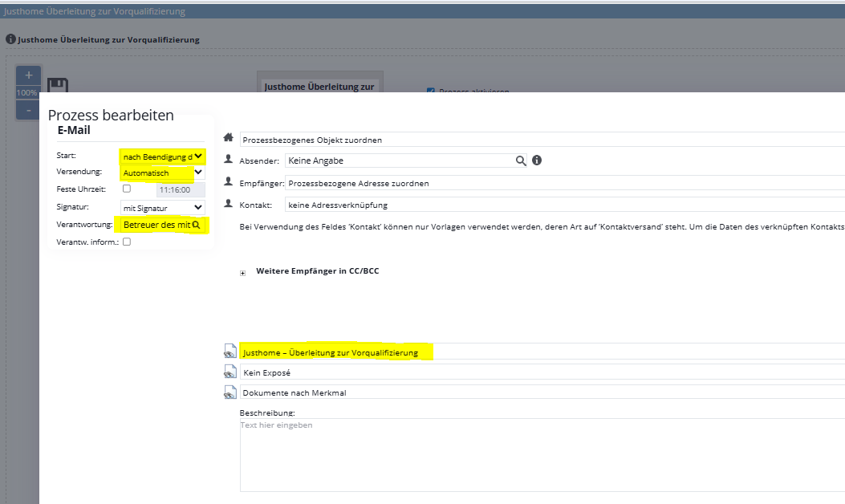This screenshot has height=504, width=845.
Task: Click the floppy disk save icon
Action: point(57,87)
